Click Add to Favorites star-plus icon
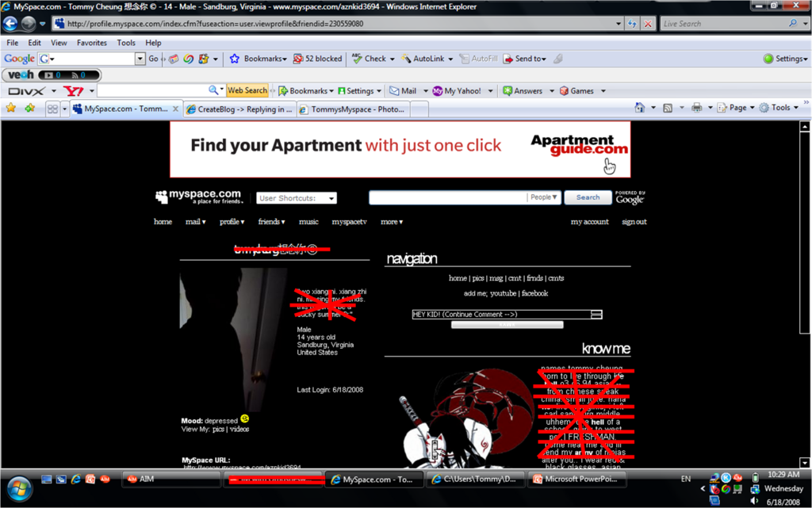812x508 pixels. pos(30,108)
